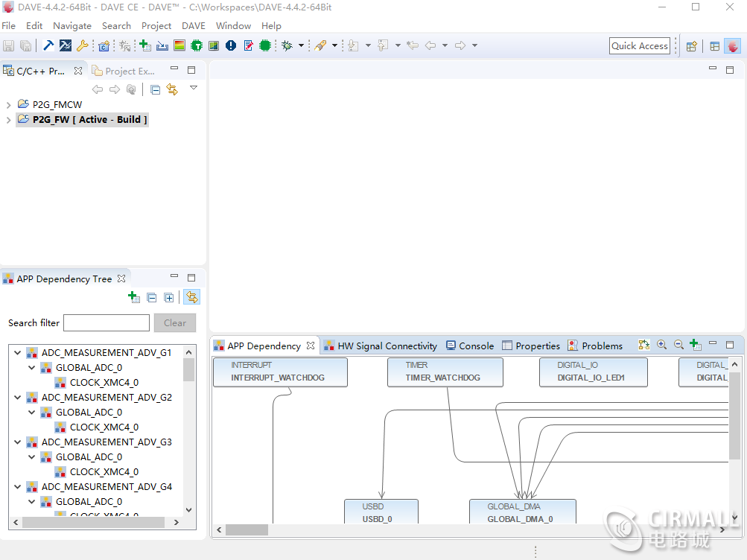Toggle Link with Editor in C/C++ Projects panel

click(172, 89)
